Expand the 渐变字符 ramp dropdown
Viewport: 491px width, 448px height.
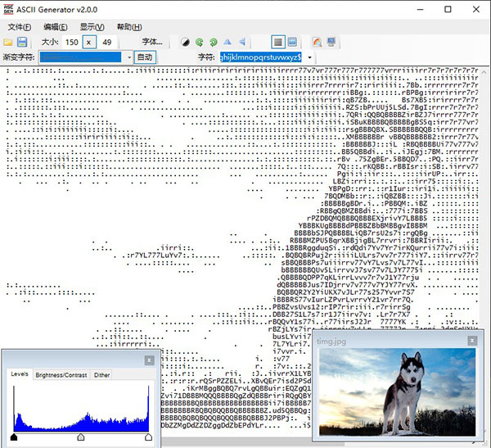(128, 57)
